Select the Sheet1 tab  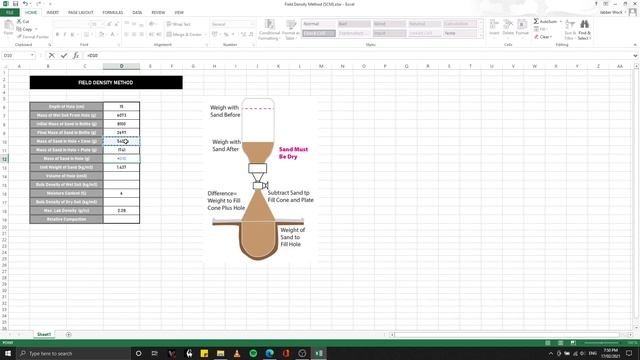point(44,334)
